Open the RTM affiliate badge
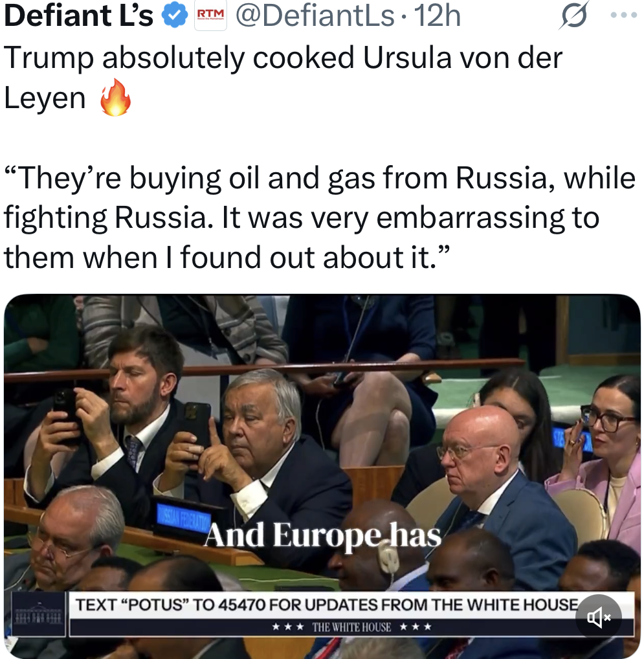Viewport: 644px width, 659px height. [210, 16]
